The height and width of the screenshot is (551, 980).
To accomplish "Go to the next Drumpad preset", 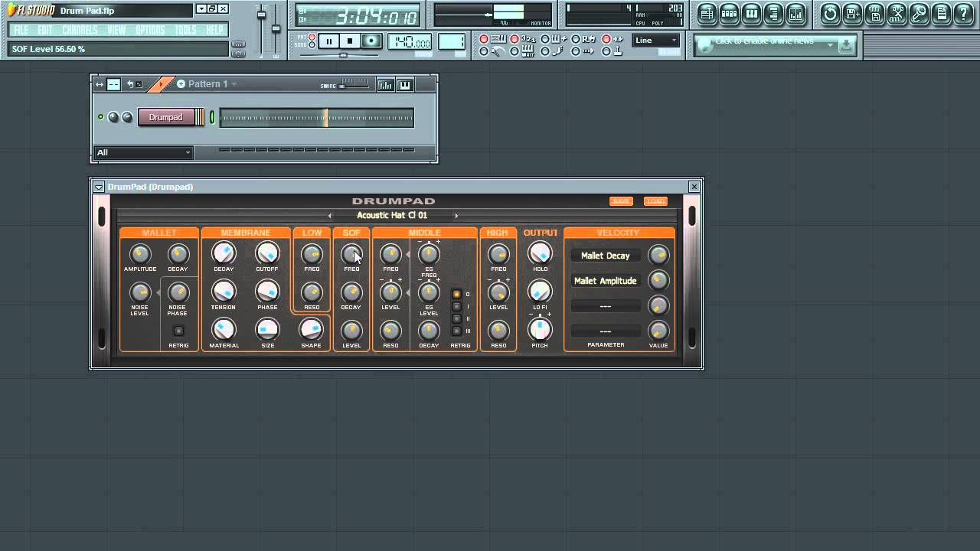I will tap(456, 216).
